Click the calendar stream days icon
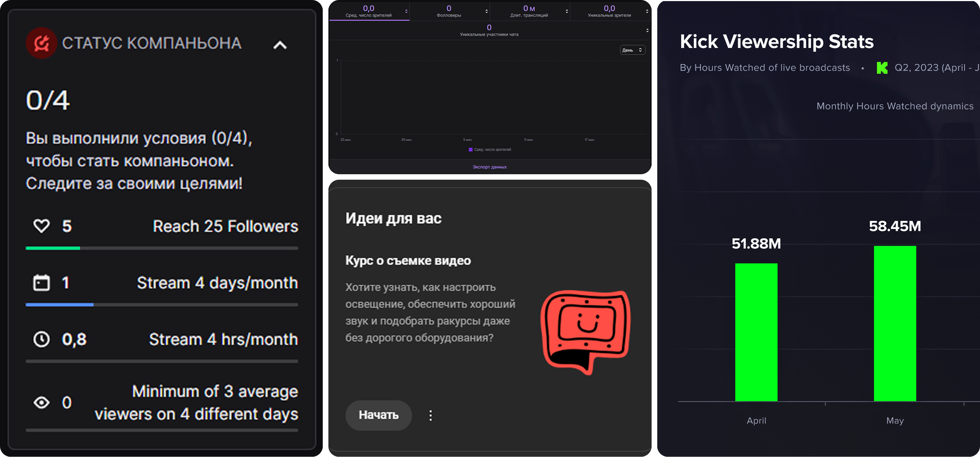 tap(41, 283)
